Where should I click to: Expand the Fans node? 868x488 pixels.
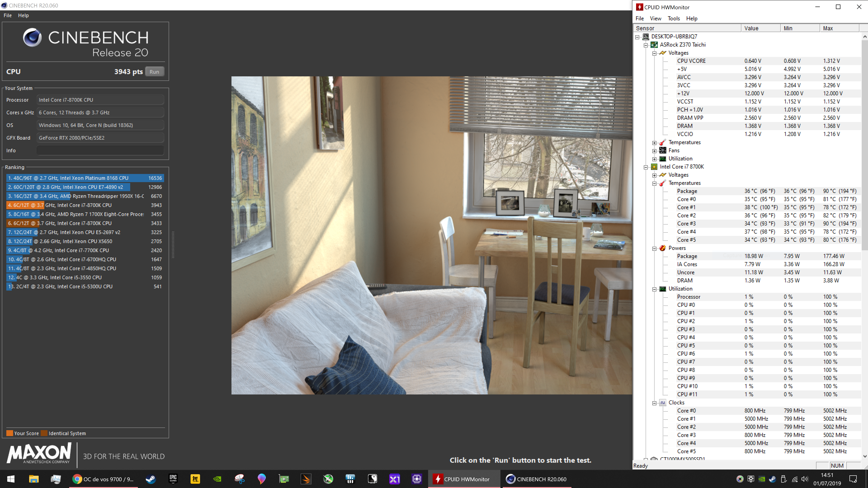click(x=654, y=151)
